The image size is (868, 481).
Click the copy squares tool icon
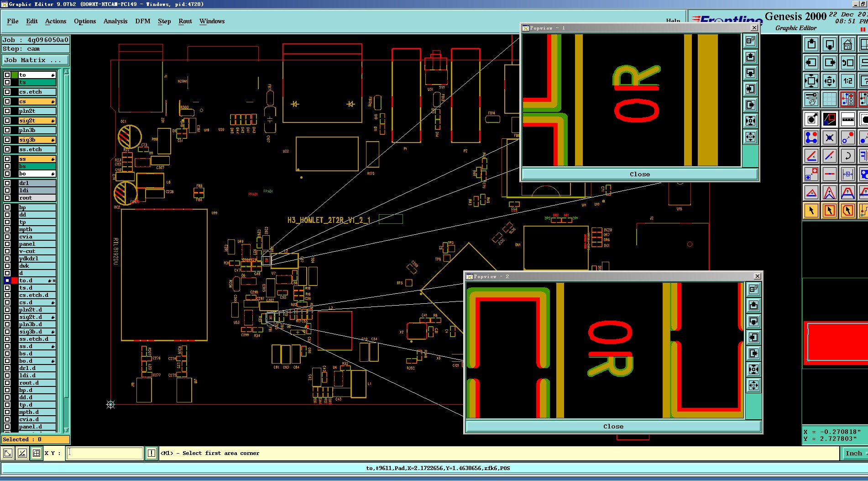[811, 174]
